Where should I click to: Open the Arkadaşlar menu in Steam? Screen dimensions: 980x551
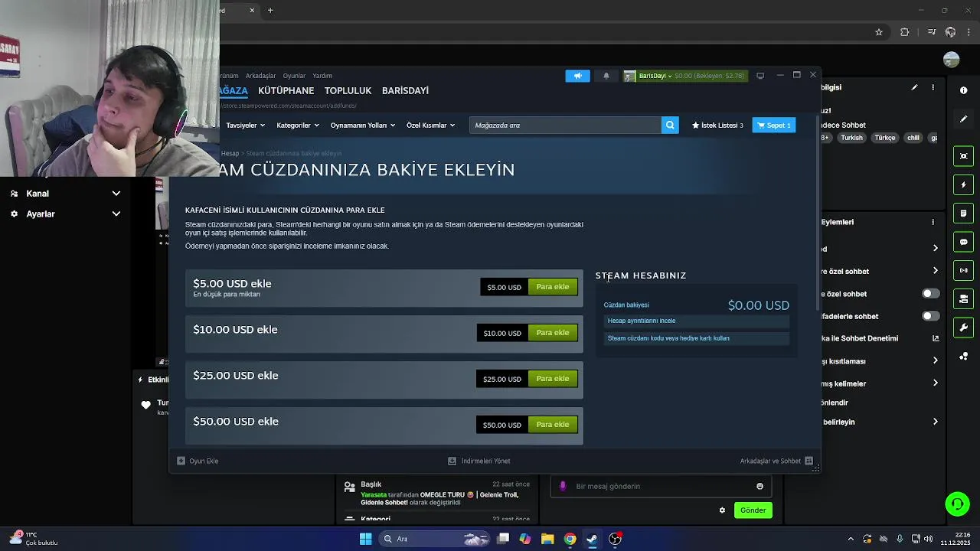point(260,76)
